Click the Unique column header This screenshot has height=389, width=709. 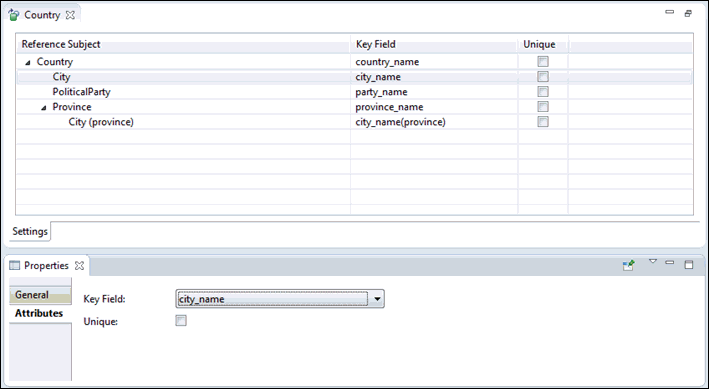tap(543, 44)
